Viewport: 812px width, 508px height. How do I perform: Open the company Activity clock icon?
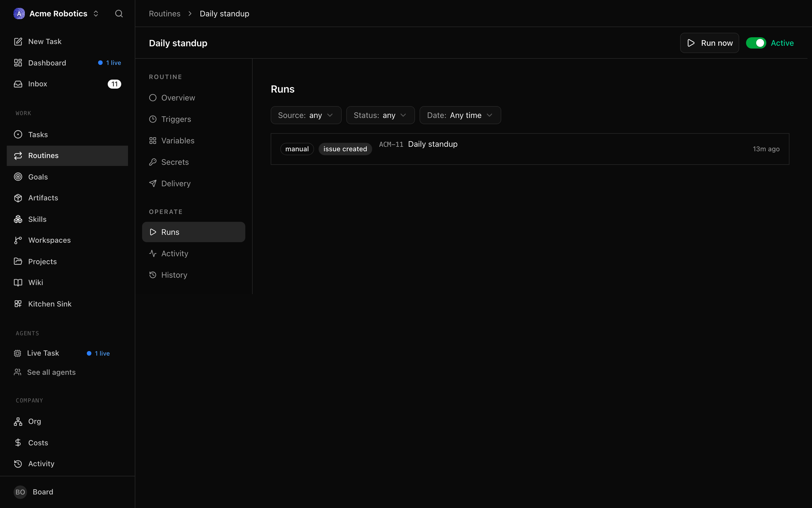click(x=18, y=464)
